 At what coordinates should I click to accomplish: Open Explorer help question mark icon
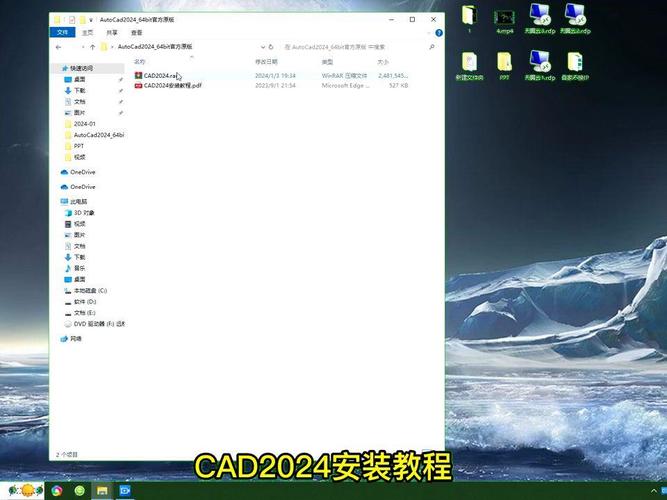click(439, 33)
